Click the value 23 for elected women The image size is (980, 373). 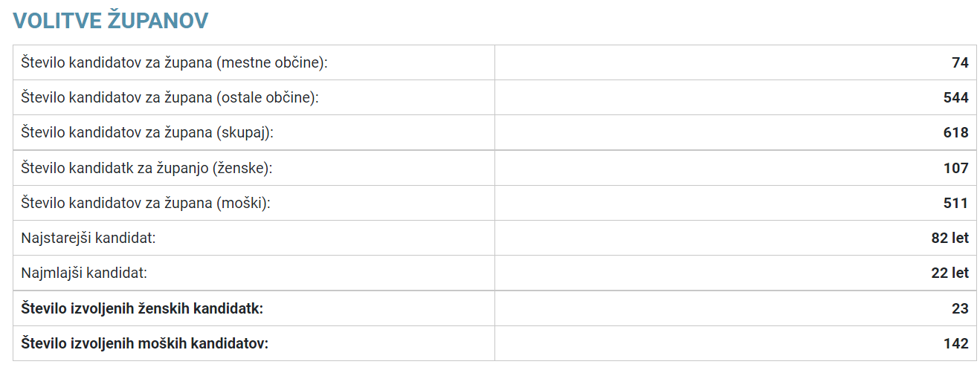(960, 308)
